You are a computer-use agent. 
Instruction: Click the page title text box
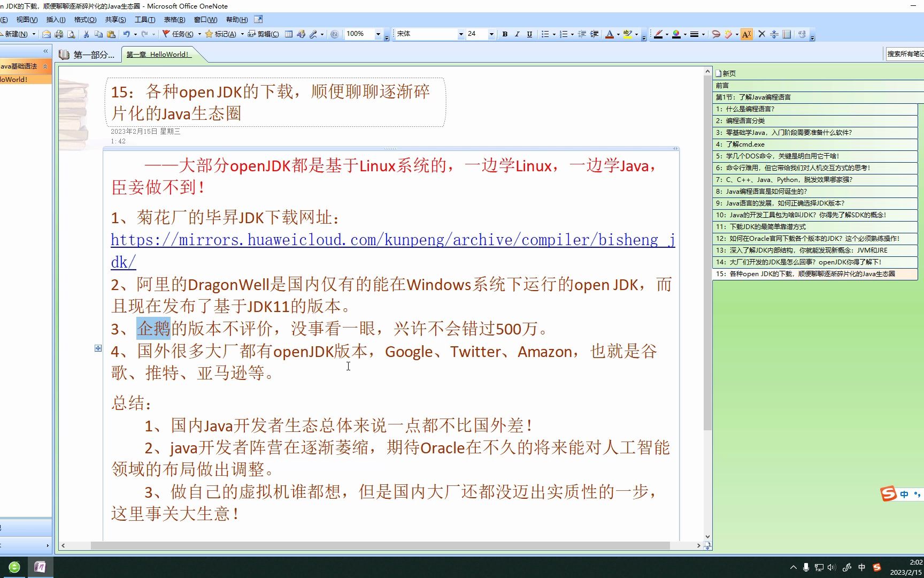[275, 102]
